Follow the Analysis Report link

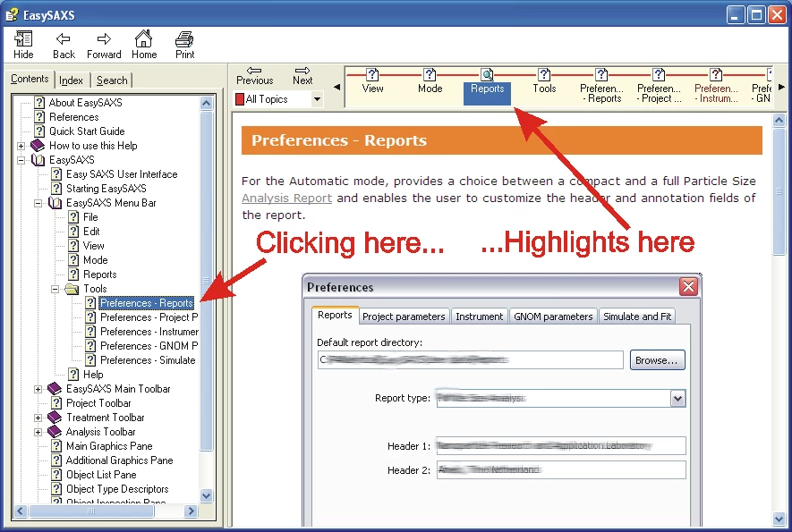click(286, 198)
